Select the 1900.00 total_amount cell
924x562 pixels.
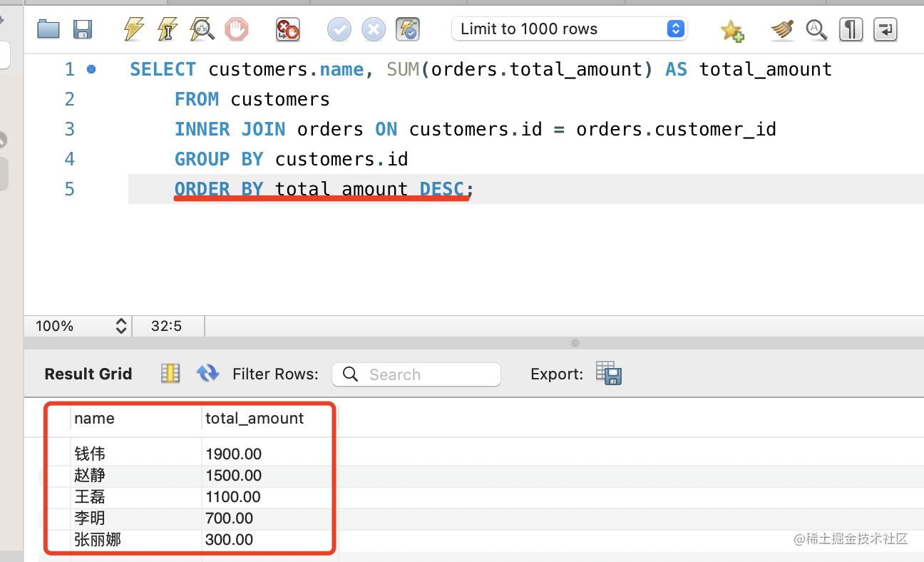(234, 454)
